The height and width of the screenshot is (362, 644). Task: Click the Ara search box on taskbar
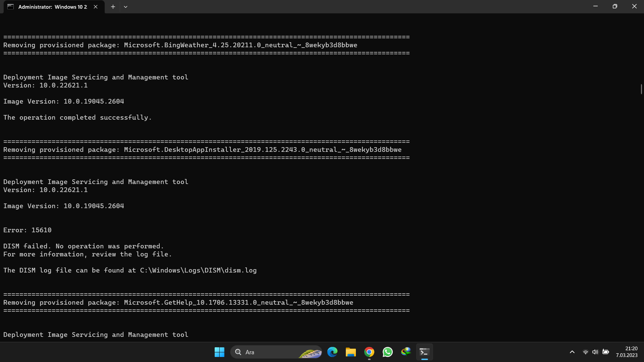[276, 352]
